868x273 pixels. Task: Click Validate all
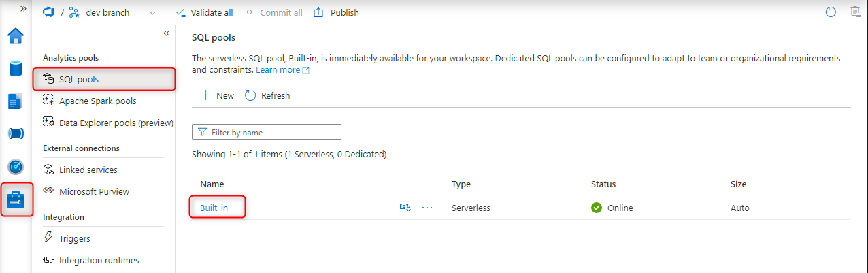coord(203,12)
